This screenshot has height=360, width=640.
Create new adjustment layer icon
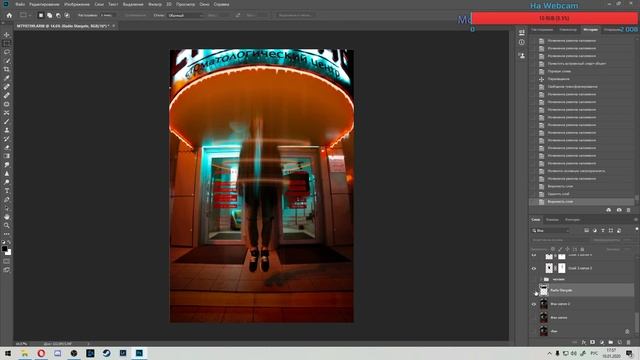[602, 342]
